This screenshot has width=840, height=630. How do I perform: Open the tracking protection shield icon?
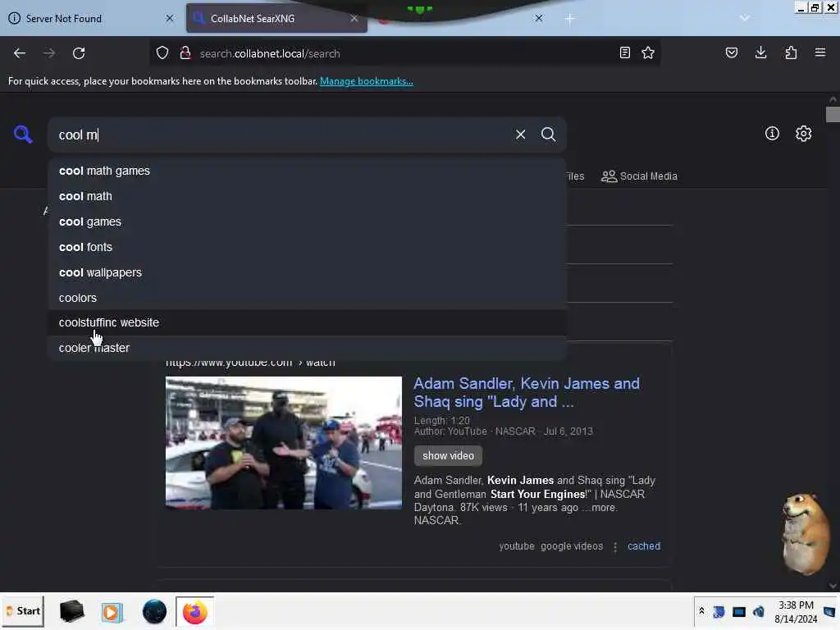click(x=162, y=53)
